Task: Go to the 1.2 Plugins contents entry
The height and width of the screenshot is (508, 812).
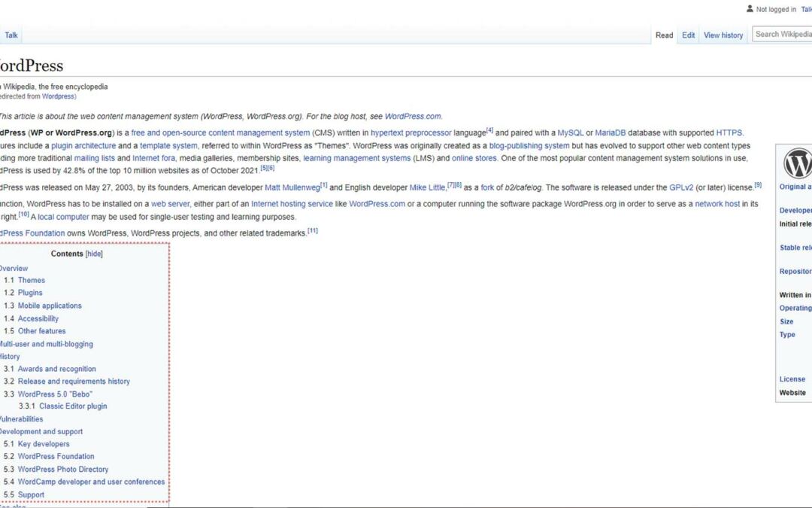Action: [30, 293]
